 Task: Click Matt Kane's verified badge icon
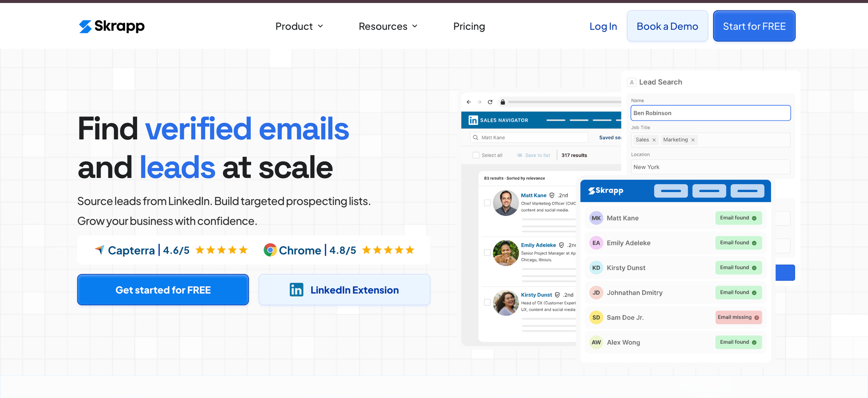pos(551,195)
